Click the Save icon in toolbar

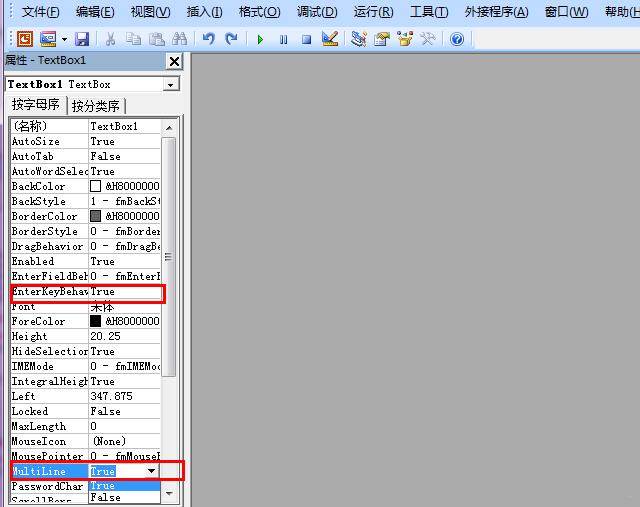(82, 39)
